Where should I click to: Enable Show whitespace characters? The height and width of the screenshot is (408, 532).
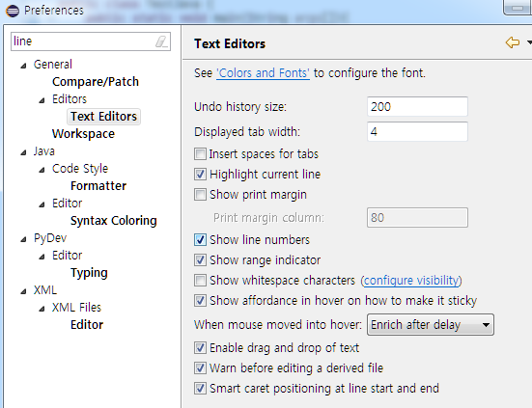200,281
